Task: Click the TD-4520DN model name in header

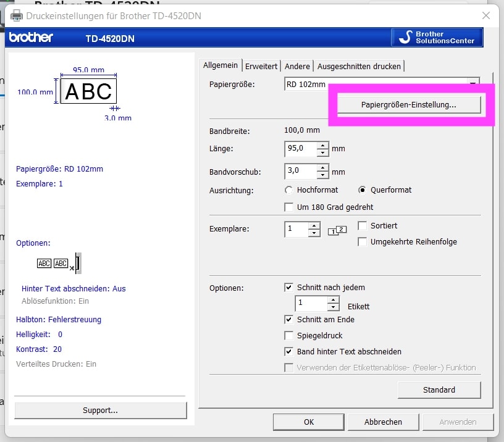Action: coord(110,38)
